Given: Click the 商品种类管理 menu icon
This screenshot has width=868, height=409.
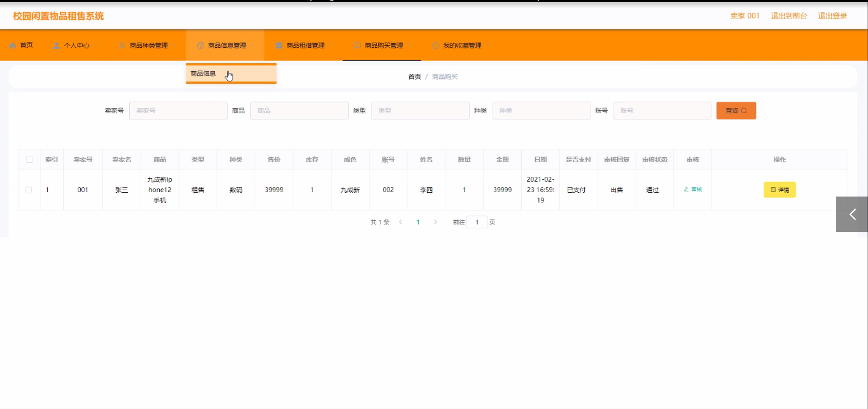Looking at the screenshot, I should [x=122, y=46].
